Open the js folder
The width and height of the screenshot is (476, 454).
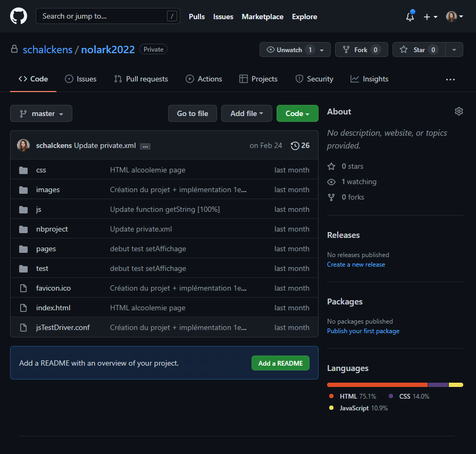coord(38,209)
